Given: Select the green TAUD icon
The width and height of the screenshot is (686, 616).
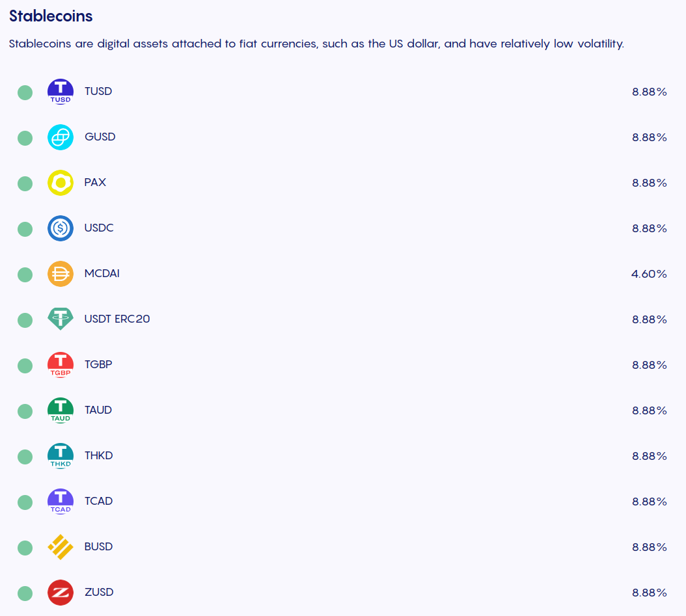Looking at the screenshot, I should coord(61,410).
